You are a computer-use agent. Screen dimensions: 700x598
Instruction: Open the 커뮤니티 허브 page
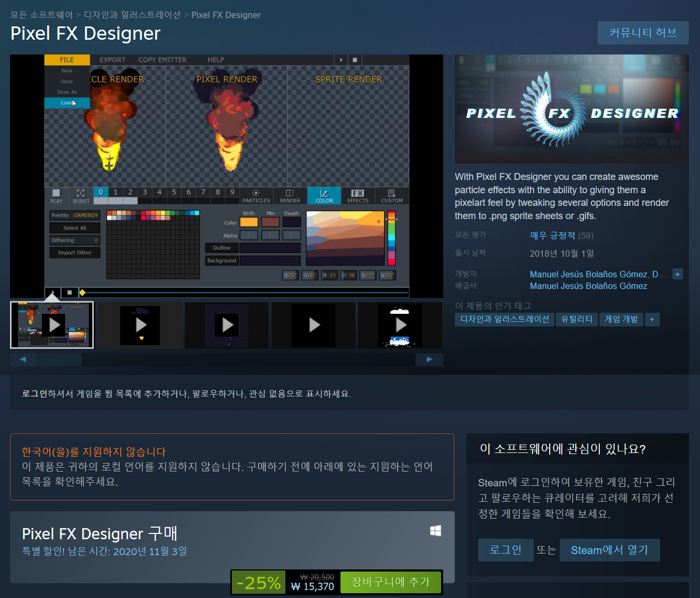coord(643,33)
